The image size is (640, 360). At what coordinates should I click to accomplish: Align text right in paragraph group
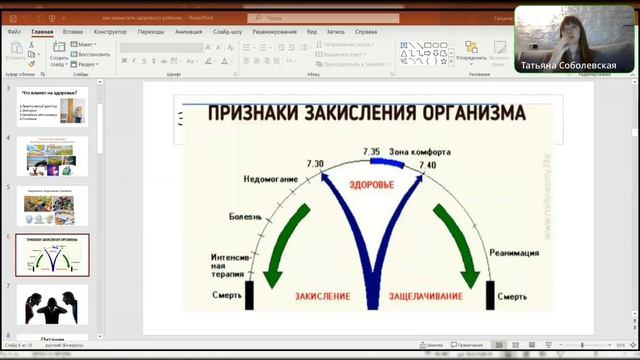267,61
